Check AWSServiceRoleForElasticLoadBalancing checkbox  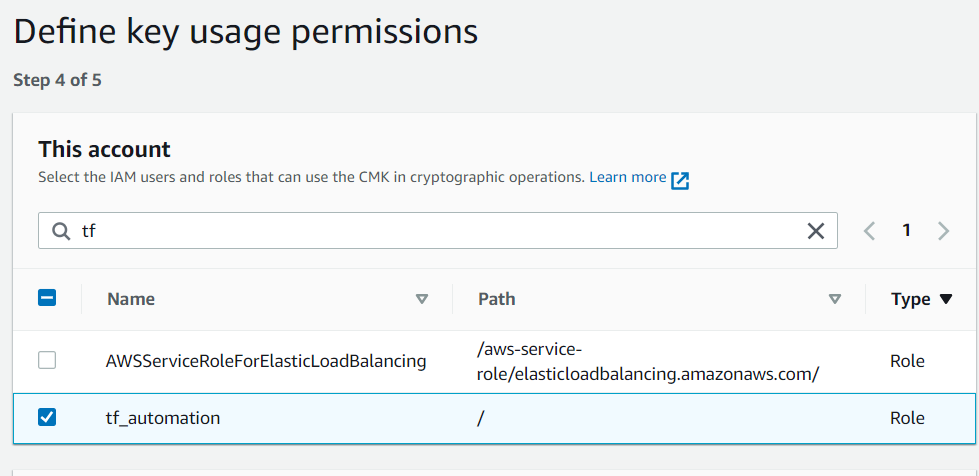point(47,360)
